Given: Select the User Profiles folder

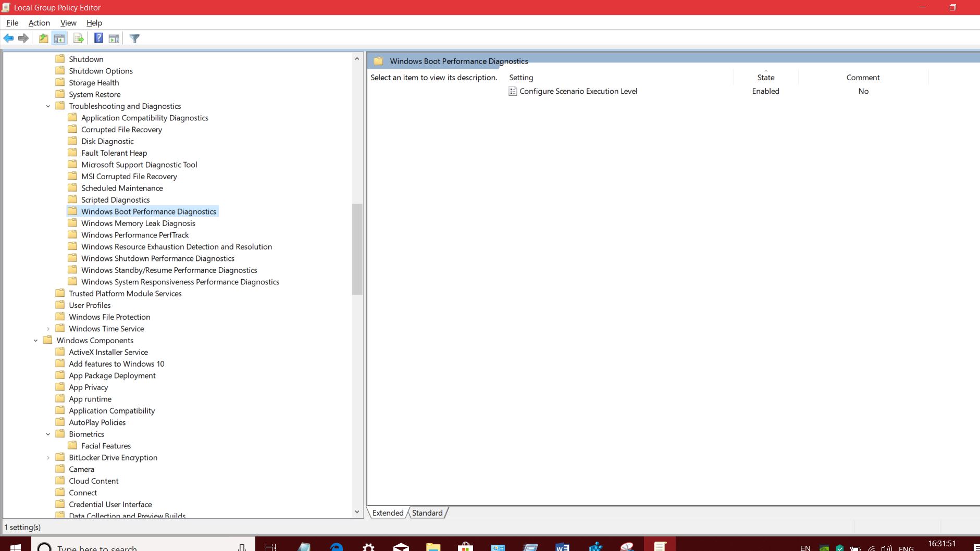Looking at the screenshot, I should (90, 306).
